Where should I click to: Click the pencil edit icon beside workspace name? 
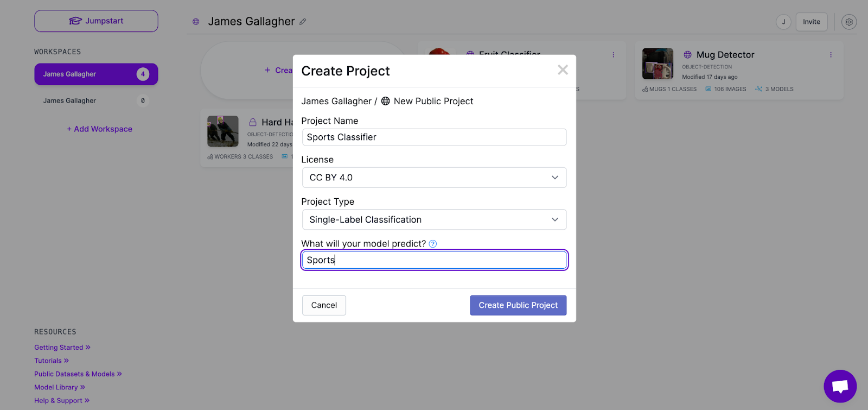pos(303,22)
